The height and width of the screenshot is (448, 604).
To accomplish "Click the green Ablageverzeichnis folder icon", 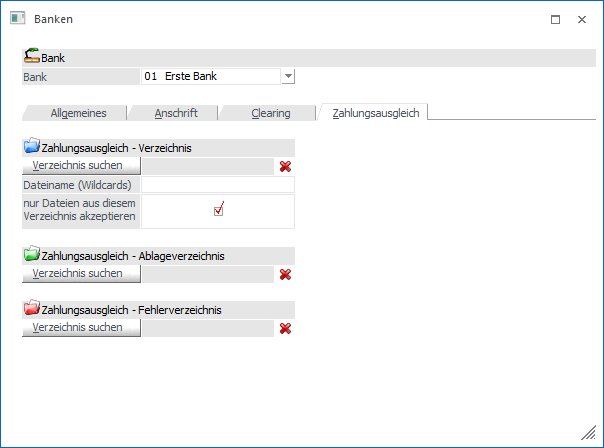I will coord(31,255).
